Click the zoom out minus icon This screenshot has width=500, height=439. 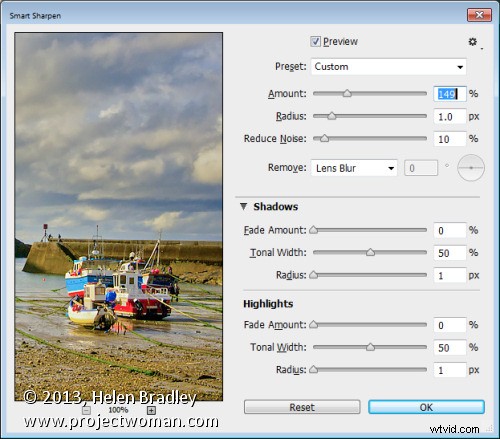[x=86, y=410]
